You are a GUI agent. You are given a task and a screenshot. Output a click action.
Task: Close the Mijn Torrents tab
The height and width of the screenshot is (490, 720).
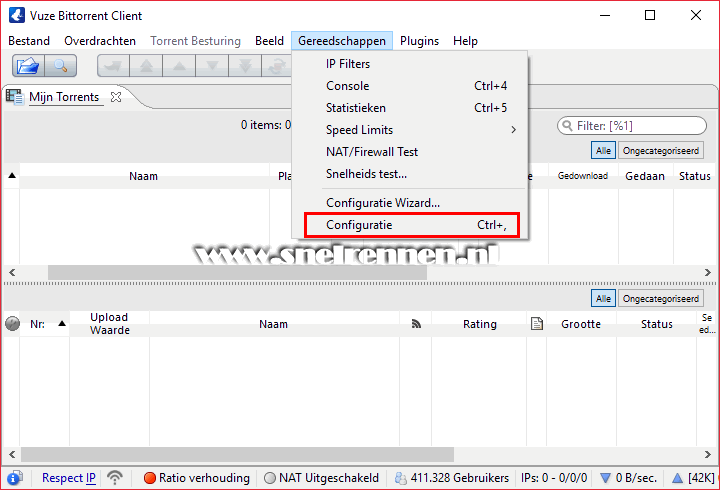[x=116, y=97]
